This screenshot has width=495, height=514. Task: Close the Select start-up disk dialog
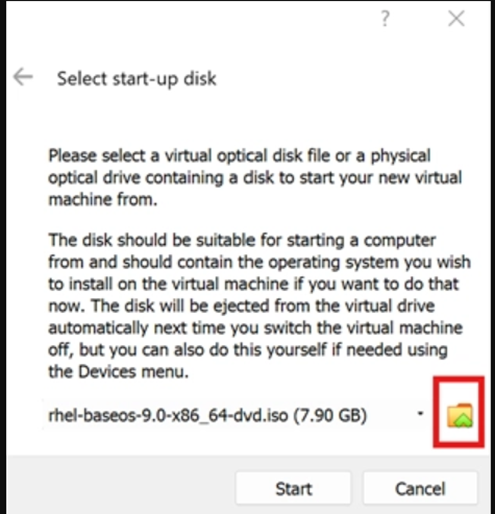coord(456,18)
